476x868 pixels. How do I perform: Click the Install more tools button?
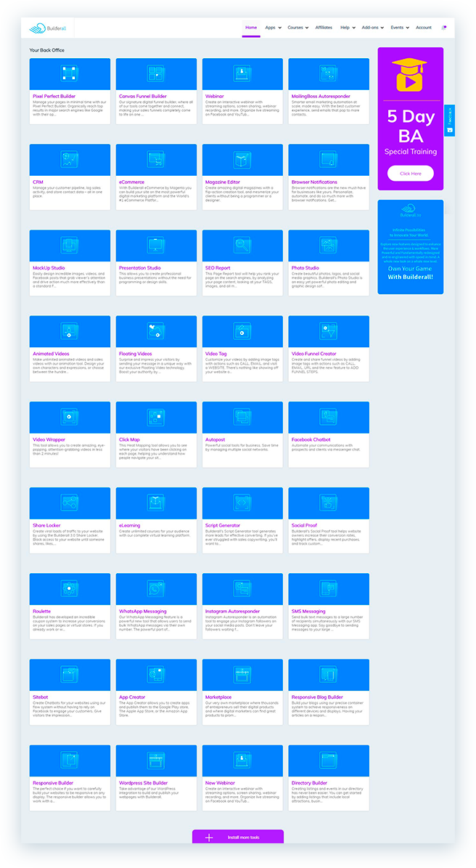238,837
